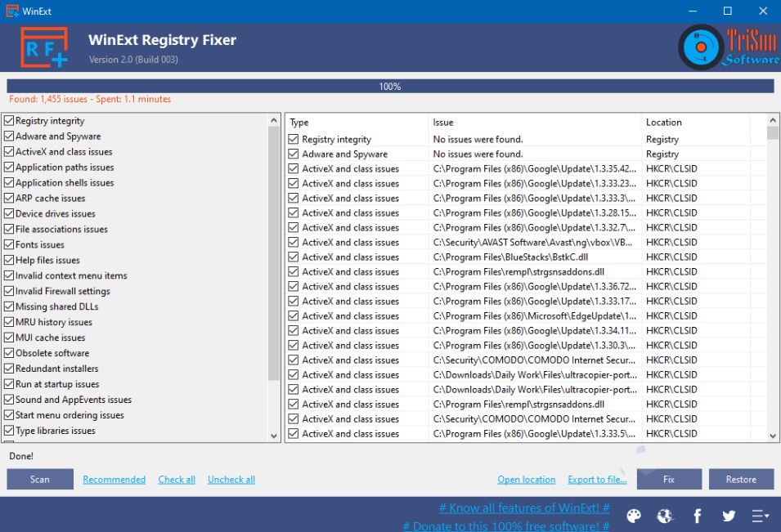
Task: Click the category list scroll down arrow
Action: coord(273,436)
